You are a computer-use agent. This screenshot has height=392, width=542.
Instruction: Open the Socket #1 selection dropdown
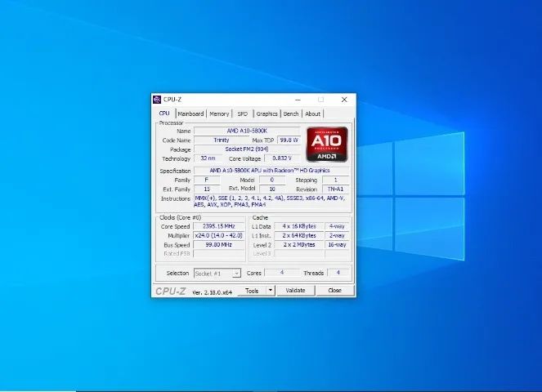pyautogui.click(x=217, y=274)
